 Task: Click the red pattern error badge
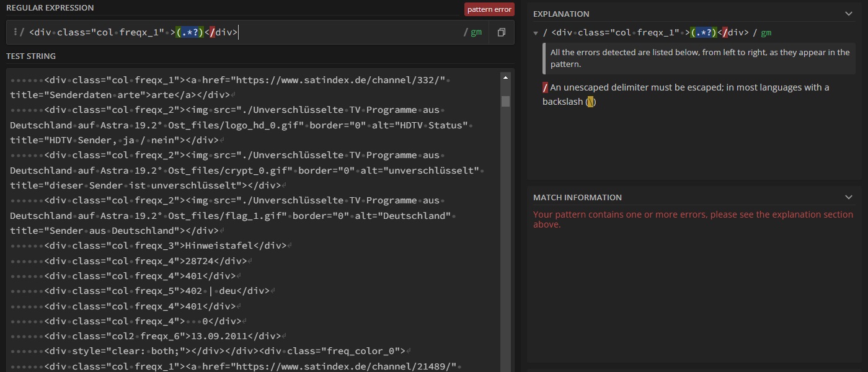coord(489,9)
